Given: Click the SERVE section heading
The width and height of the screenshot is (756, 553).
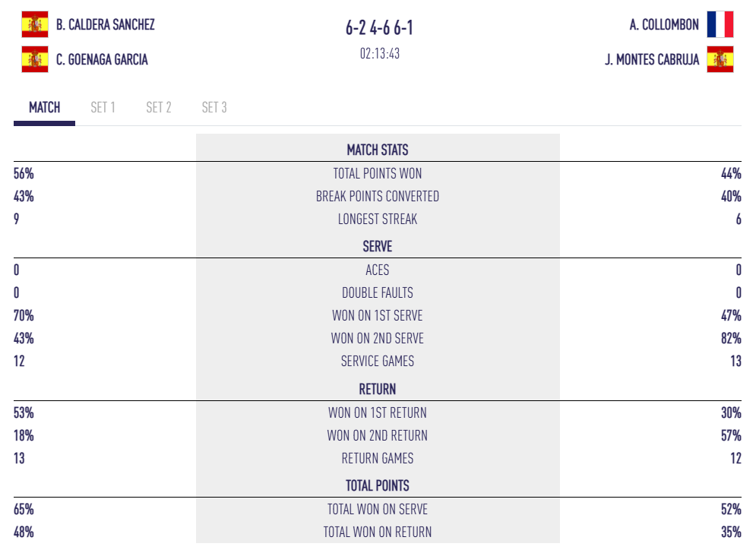Looking at the screenshot, I should point(378,247).
